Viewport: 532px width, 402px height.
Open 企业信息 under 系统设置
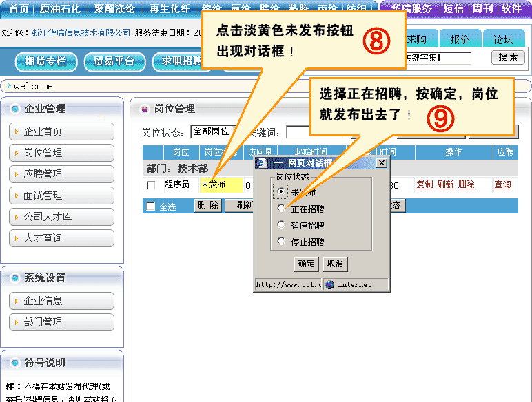coord(62,301)
